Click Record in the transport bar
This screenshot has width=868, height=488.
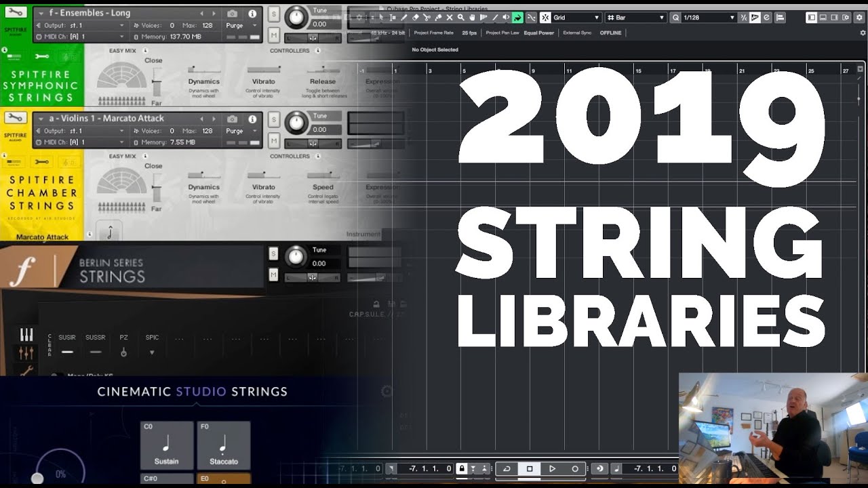point(575,468)
